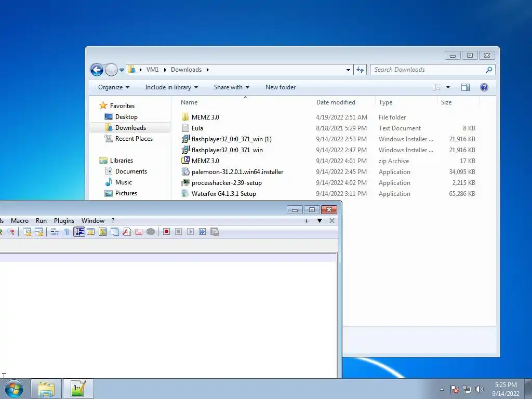532x399 pixels.
Task: Expand arrow after Downloads in address bar
Action: pos(207,70)
